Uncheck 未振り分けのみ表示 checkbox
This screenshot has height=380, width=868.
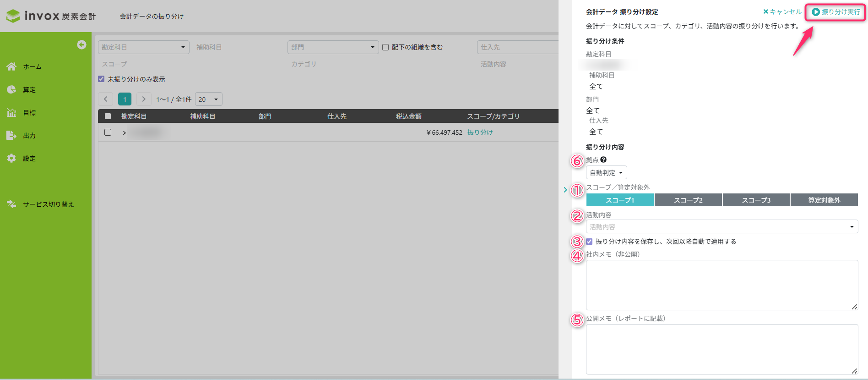point(101,79)
